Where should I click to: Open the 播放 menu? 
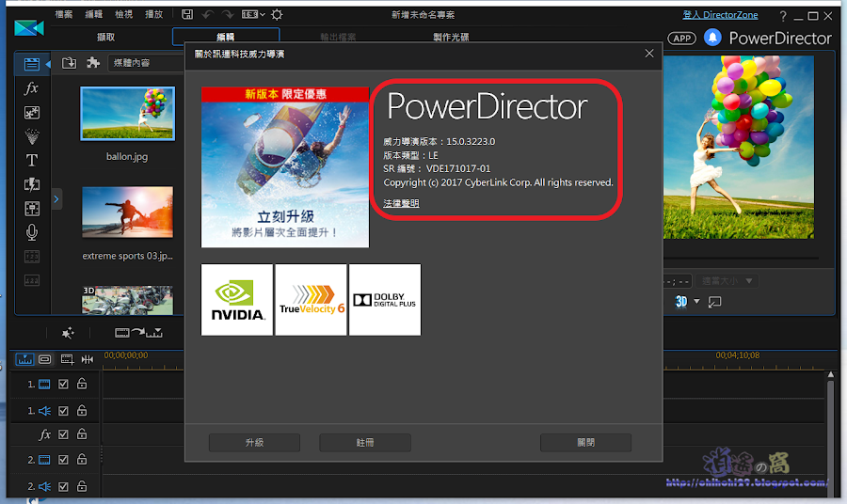(154, 14)
